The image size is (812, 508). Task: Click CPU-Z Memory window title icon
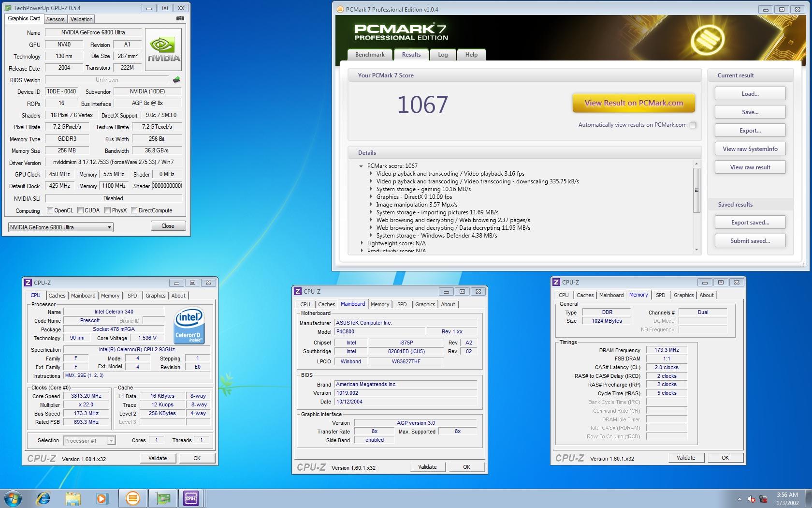[x=556, y=282]
